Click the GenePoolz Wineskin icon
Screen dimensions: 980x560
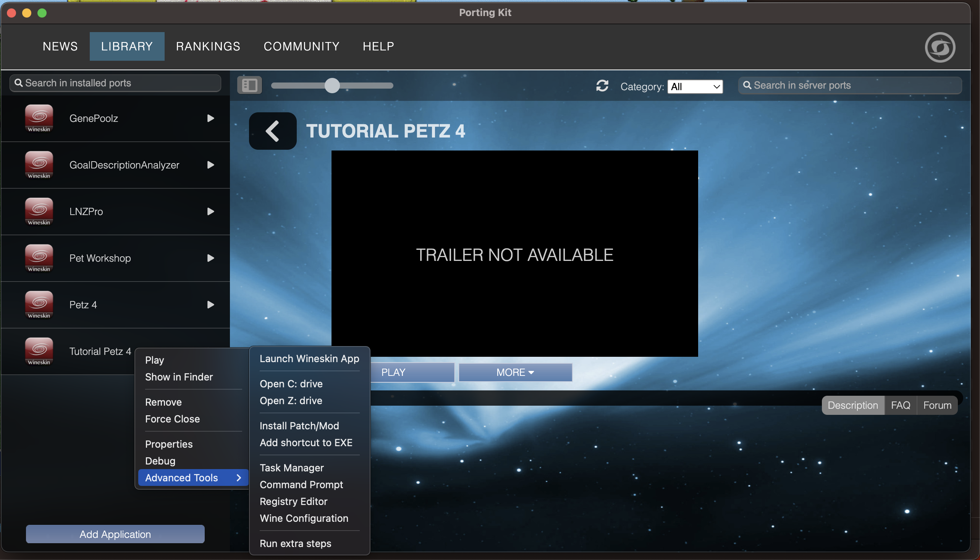pyautogui.click(x=39, y=118)
